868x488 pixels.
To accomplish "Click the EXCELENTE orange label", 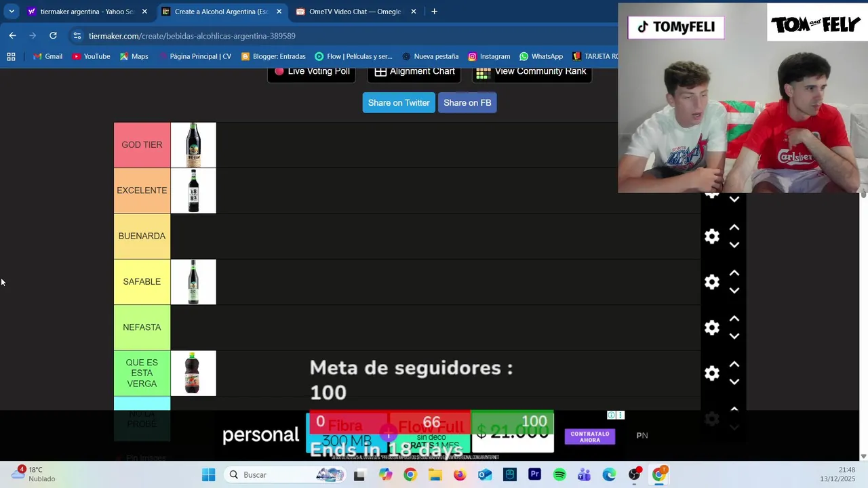I will tap(142, 190).
